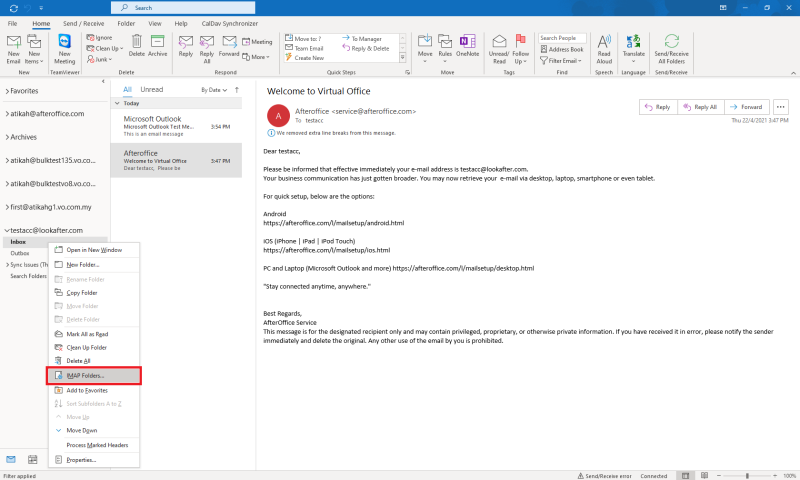Open the Filter Email dropdown
Viewport: 800px width, 480px height.
pos(566,60)
